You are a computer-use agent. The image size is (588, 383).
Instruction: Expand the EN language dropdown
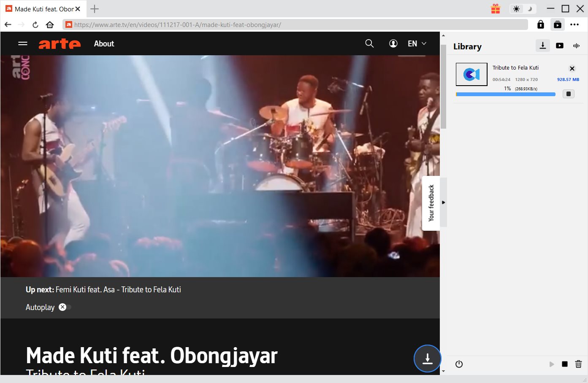click(x=417, y=43)
